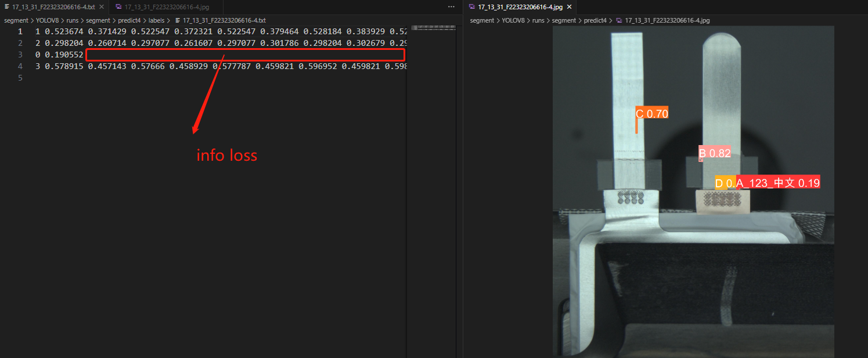Click the orange C 0.70 detection label
The width and height of the screenshot is (868, 358).
click(652, 113)
